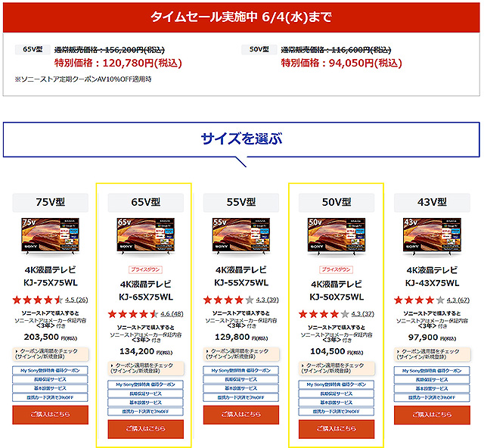Open 提携カード決済で3%OFF under 75V model
Screen dimensions: 484x448
51,397
